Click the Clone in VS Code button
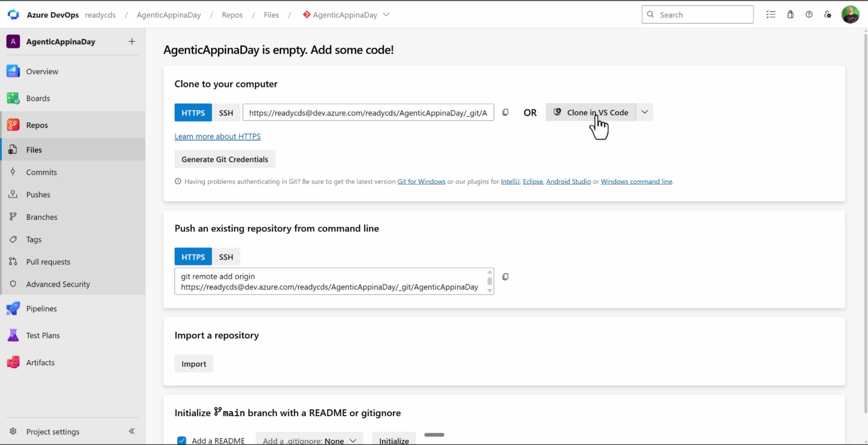Screen dimensions: 868x445 coord(591,112)
